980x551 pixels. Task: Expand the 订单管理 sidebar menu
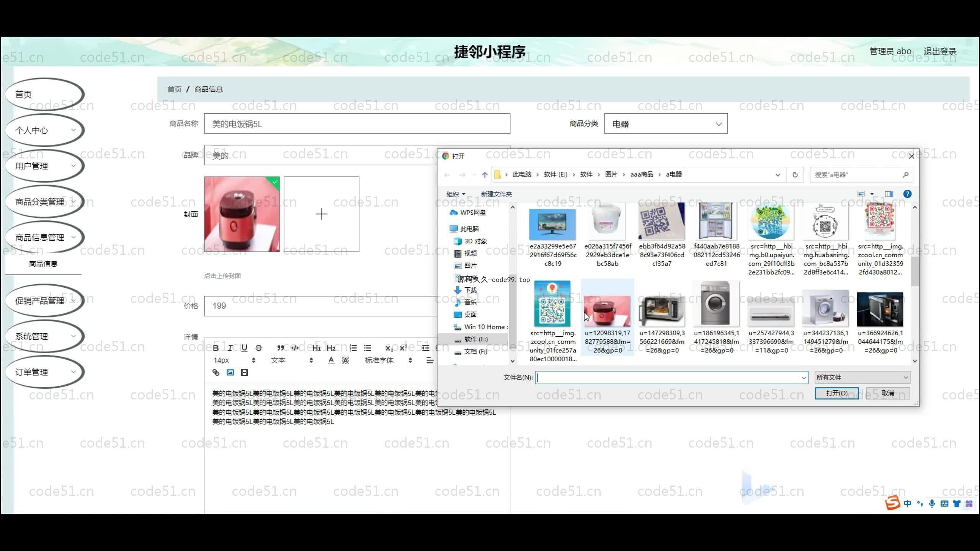45,372
